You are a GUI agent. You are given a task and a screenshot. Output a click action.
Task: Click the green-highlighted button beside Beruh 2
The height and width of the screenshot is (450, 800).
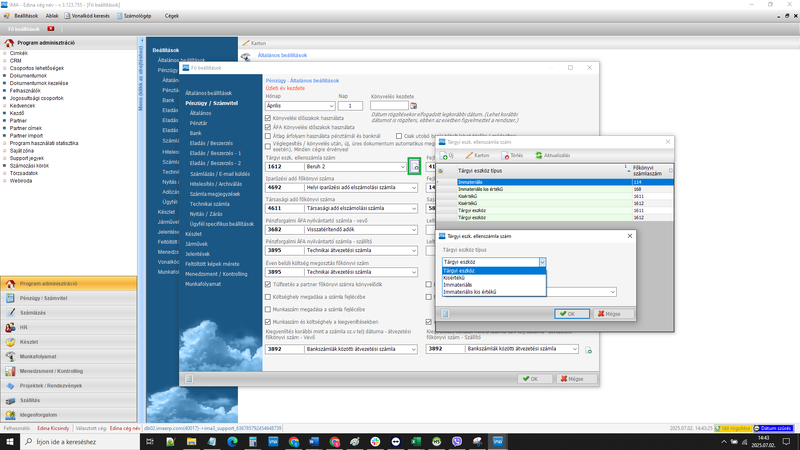tap(415, 167)
